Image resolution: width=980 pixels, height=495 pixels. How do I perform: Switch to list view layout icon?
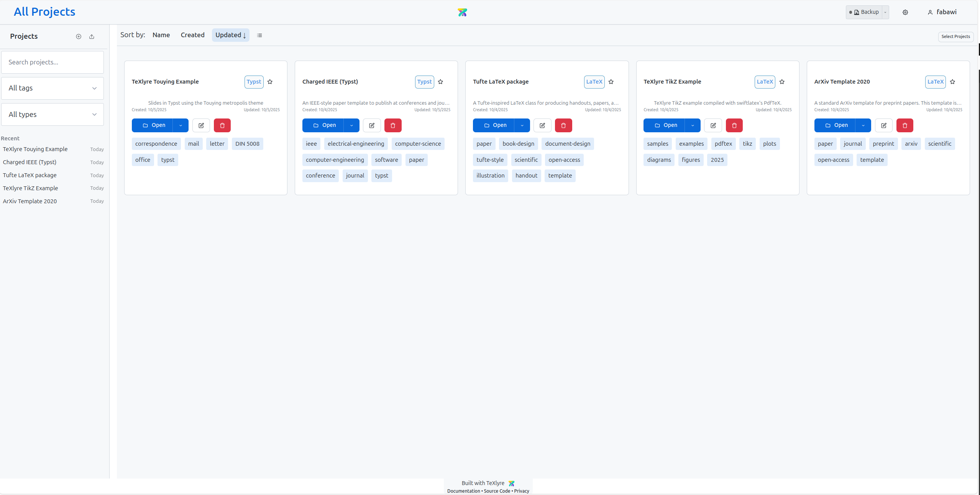click(259, 35)
